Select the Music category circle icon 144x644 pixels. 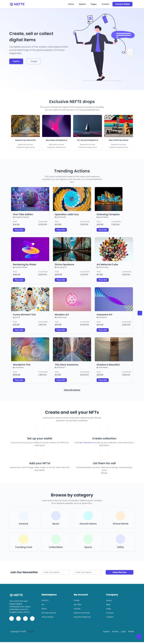pyautogui.click(x=56, y=515)
